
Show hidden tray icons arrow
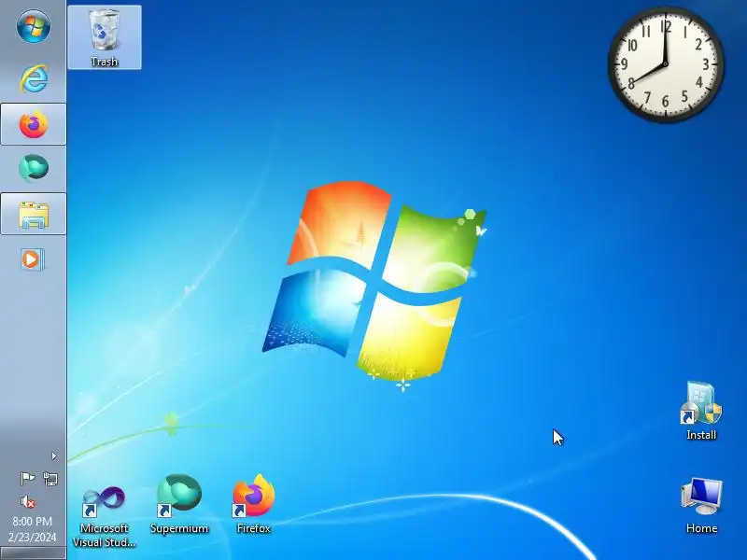click(54, 456)
